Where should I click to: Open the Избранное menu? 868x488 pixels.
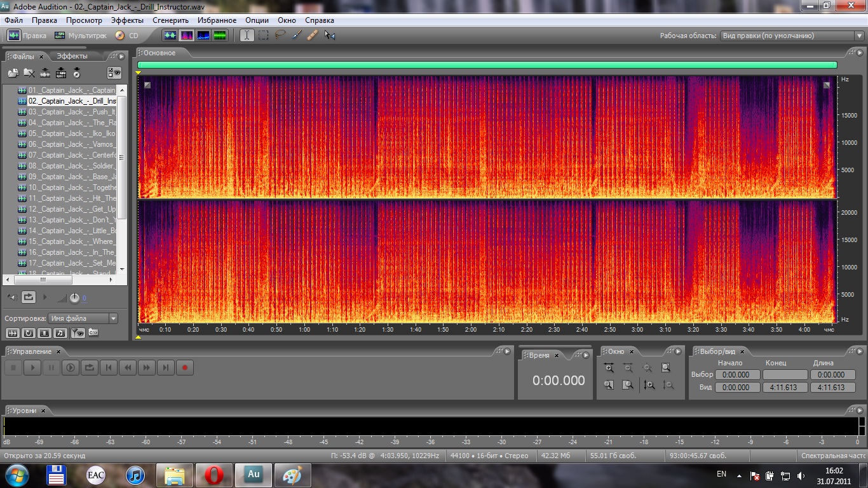coord(217,20)
